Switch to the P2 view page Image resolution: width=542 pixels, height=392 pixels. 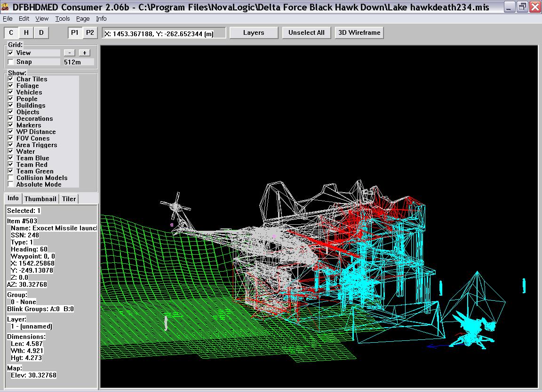tap(90, 33)
